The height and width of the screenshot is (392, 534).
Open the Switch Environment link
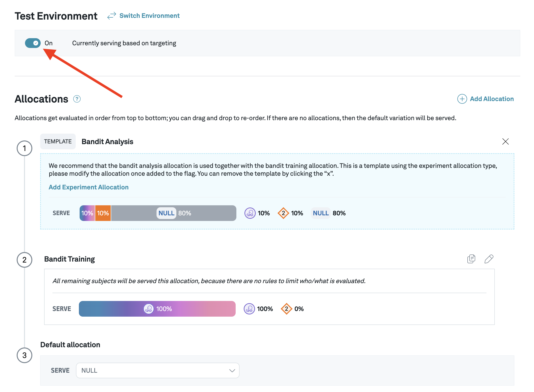[x=149, y=16]
